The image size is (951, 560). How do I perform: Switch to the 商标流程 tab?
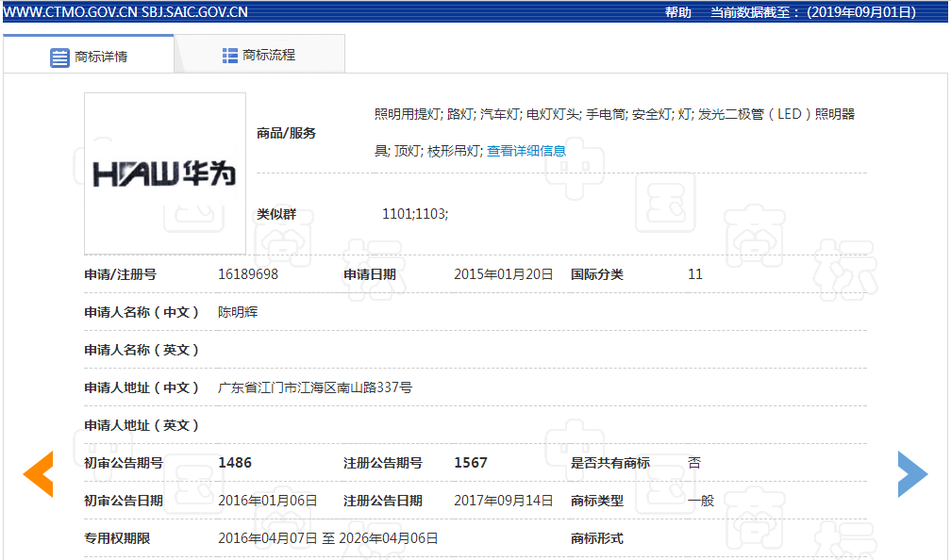coord(259,55)
